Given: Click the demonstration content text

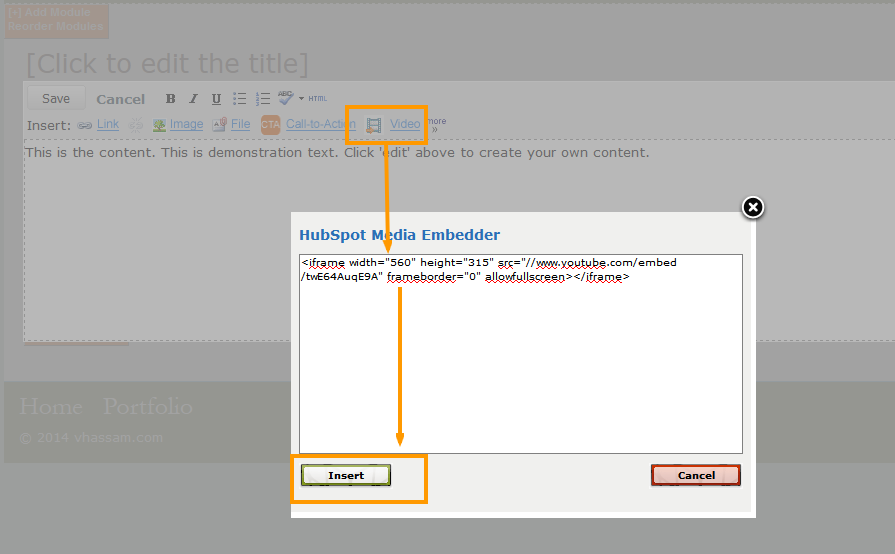Looking at the screenshot, I should 337,153.
